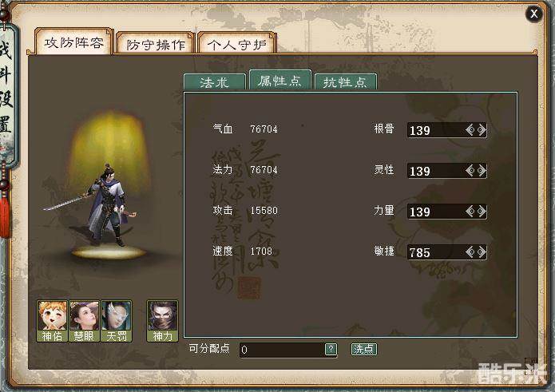Decrease 根骨 points with left arrow
555x392 pixels.
point(470,130)
